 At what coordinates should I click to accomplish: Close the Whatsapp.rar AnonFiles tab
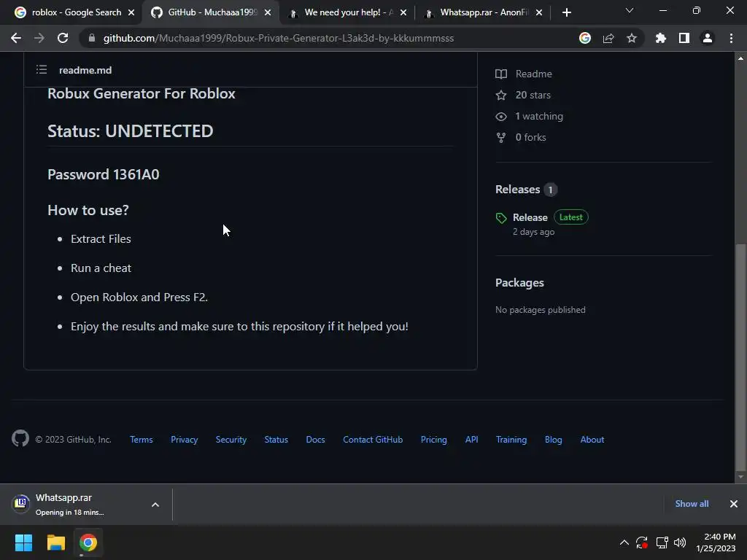click(539, 12)
